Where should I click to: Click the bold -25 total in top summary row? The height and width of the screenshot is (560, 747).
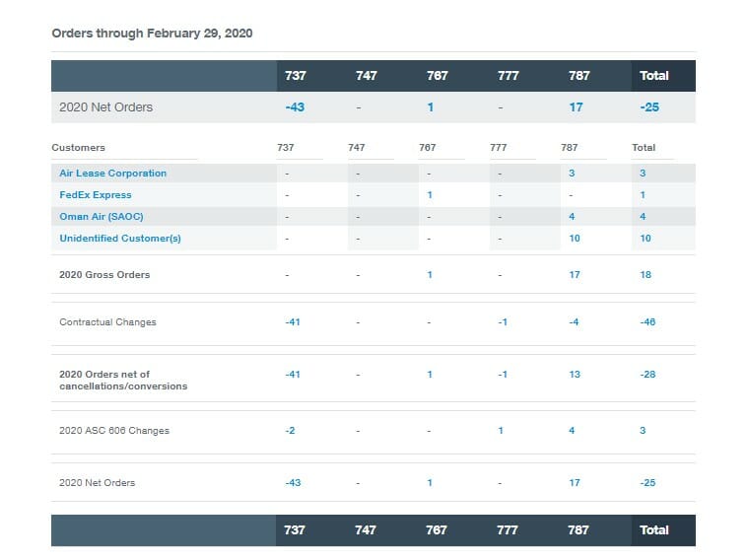click(649, 107)
